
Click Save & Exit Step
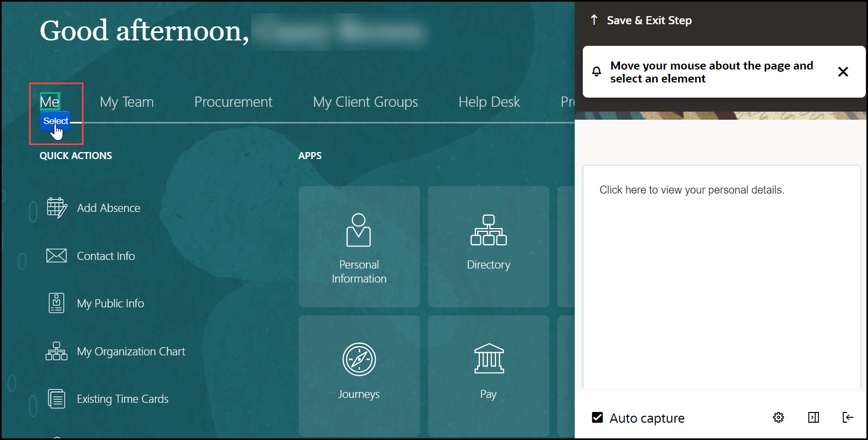[649, 20]
